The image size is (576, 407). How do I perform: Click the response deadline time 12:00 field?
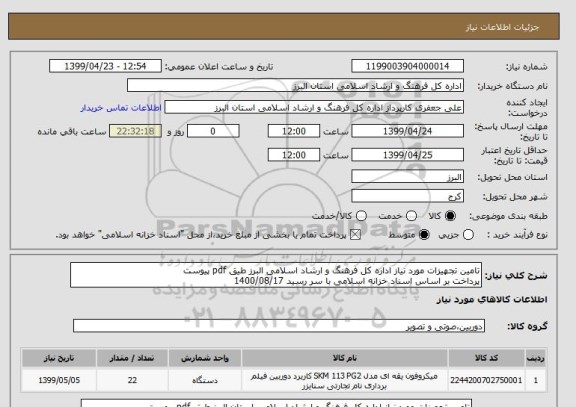coord(294,131)
